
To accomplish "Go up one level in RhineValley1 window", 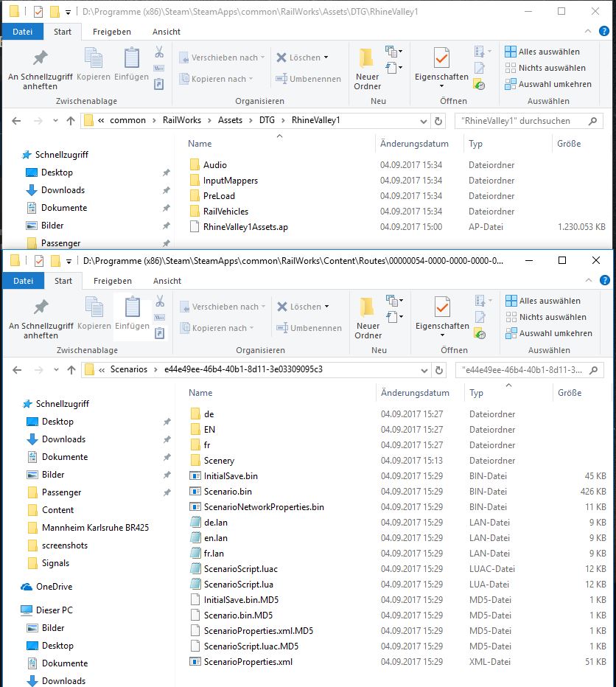I will click(71, 121).
